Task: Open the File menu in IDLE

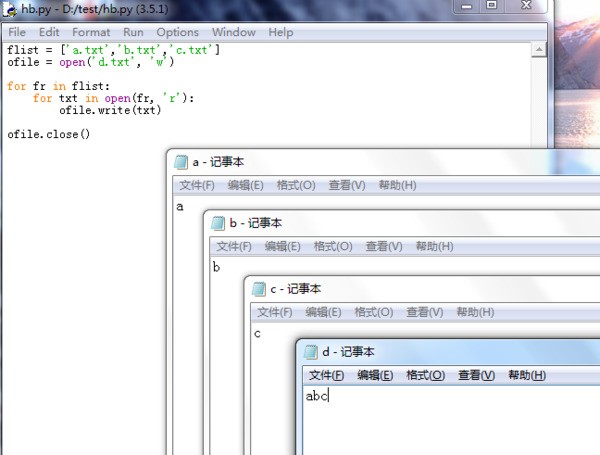Action: [17, 32]
